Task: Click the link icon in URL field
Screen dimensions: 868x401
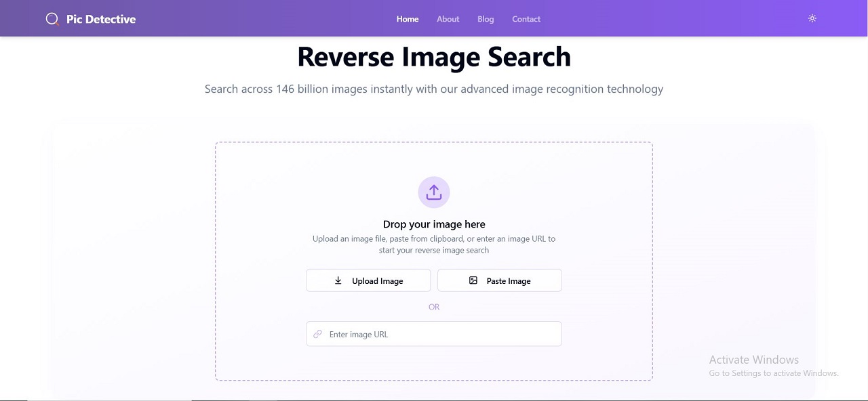Action: coord(317,334)
